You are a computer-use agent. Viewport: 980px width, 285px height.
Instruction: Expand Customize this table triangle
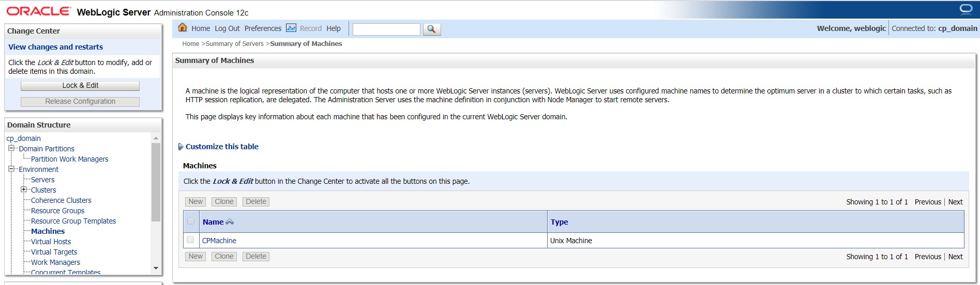(x=180, y=147)
